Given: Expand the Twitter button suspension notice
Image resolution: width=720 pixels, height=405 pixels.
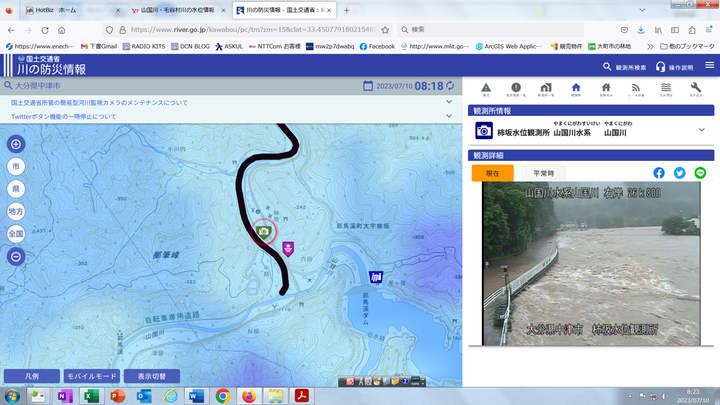Looking at the screenshot, I should pos(448,117).
